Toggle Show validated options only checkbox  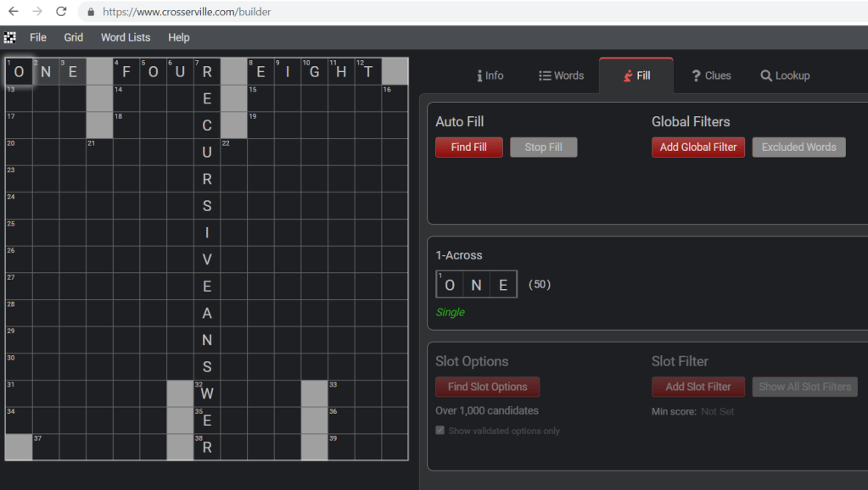440,431
